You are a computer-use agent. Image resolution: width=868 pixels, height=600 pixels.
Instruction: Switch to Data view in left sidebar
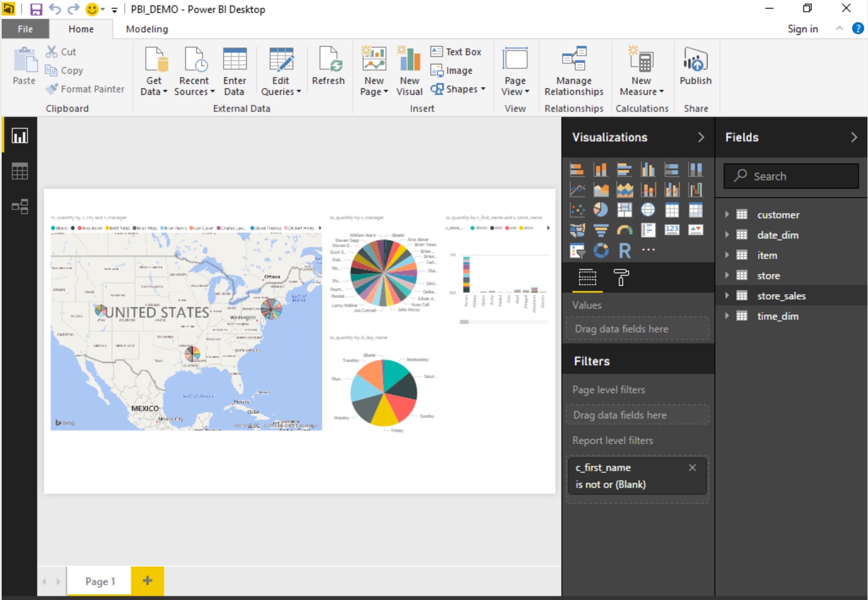pos(20,171)
